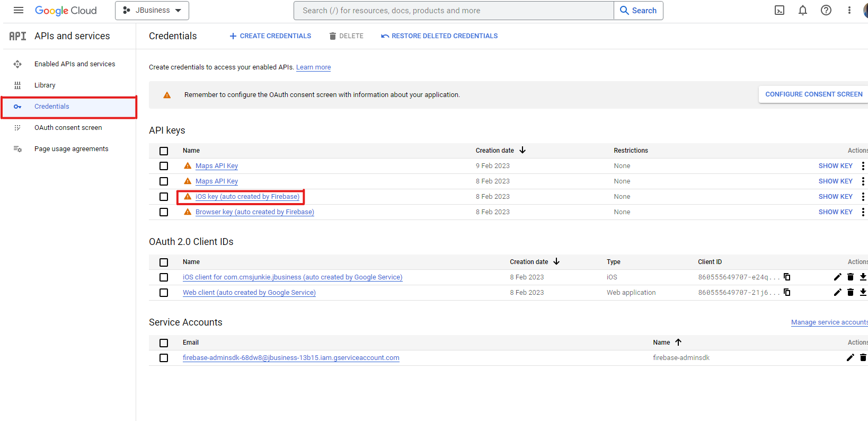Edit the Web client OAuth entry
Viewport: 868px width, 421px height.
(x=837, y=292)
